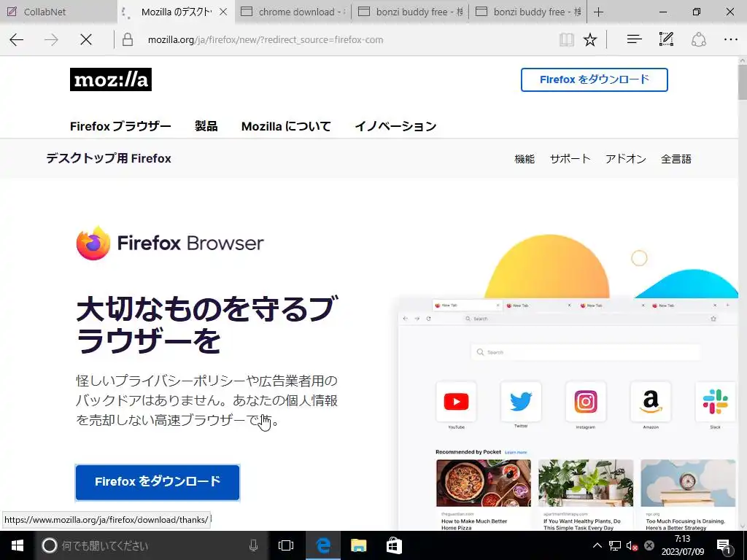Open 機能 link
The height and width of the screenshot is (560, 747).
coord(525,159)
